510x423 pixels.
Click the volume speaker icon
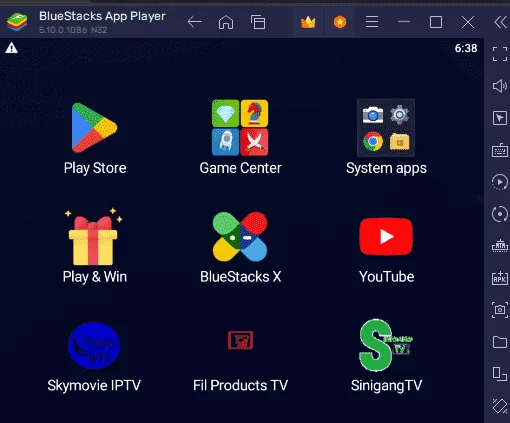[500, 86]
